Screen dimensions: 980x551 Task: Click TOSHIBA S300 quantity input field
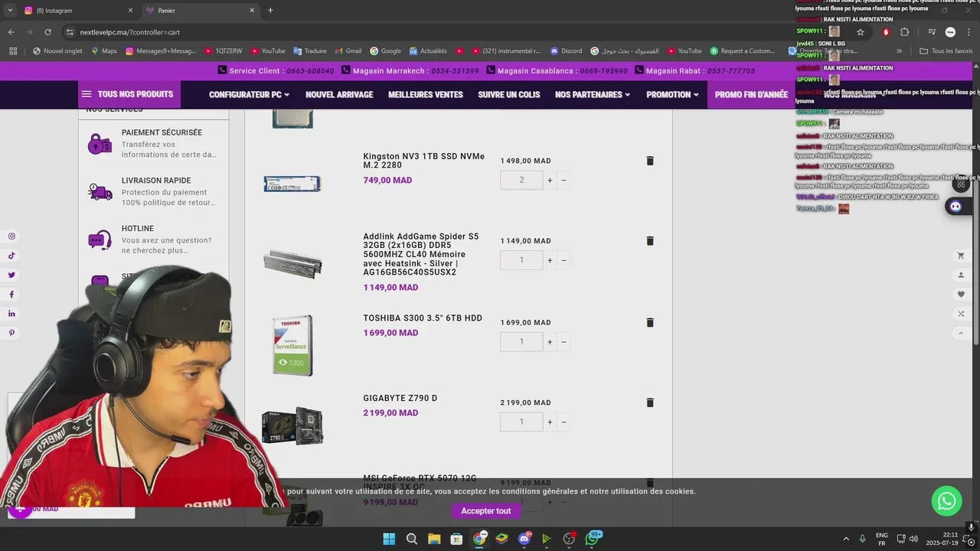[521, 342]
